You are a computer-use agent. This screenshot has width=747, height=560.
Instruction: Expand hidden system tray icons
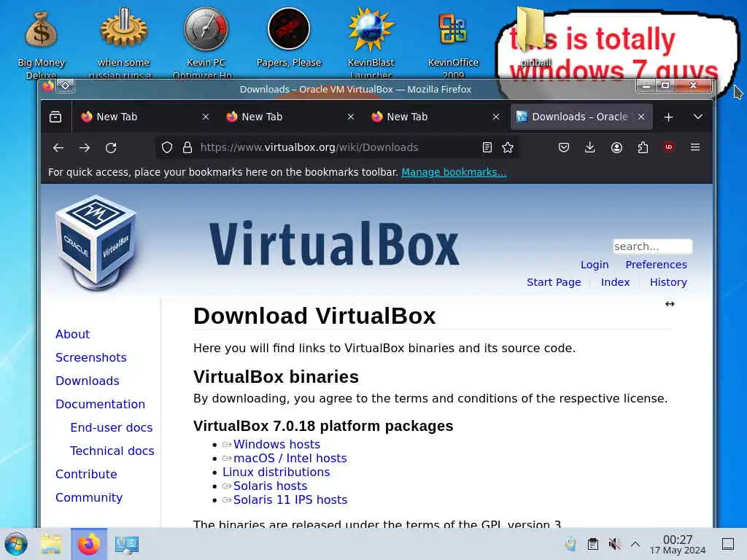[635, 544]
